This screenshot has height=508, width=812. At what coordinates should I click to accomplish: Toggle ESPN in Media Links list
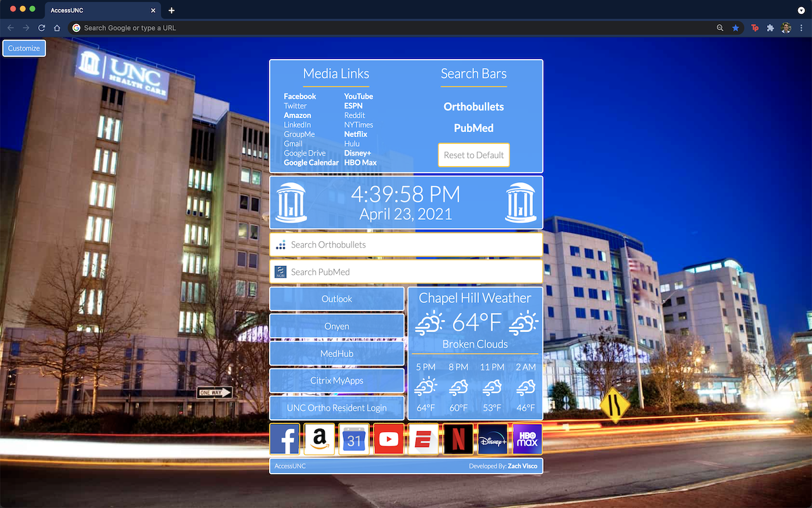[353, 106]
